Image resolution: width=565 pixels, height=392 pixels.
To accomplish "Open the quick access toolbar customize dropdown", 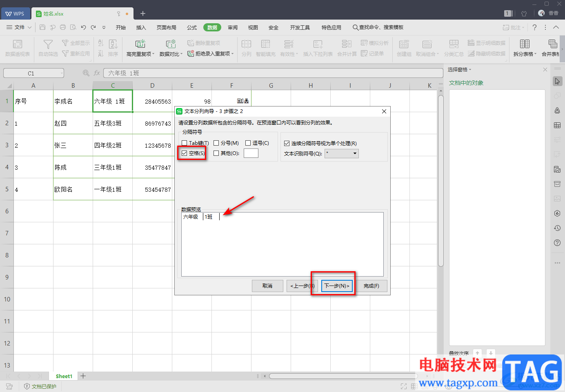I will click(104, 27).
